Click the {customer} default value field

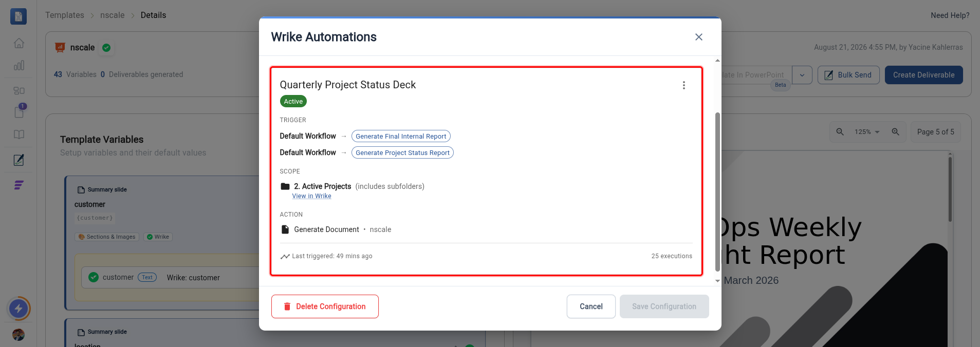[95, 218]
